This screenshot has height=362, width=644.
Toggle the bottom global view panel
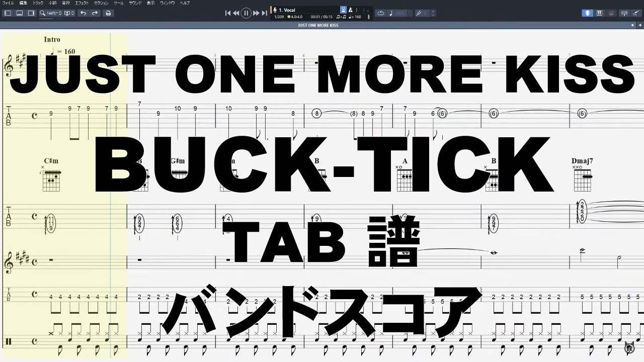click(19, 13)
